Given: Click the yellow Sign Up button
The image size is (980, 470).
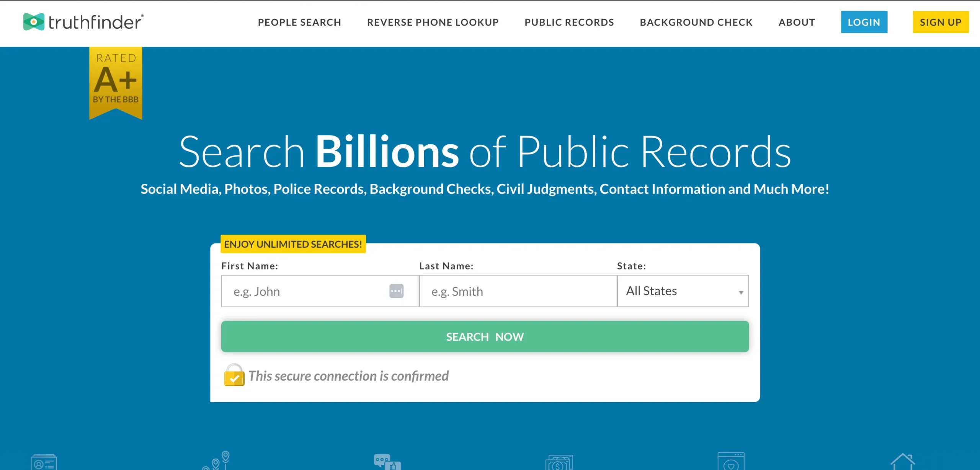Looking at the screenshot, I should (x=940, y=22).
